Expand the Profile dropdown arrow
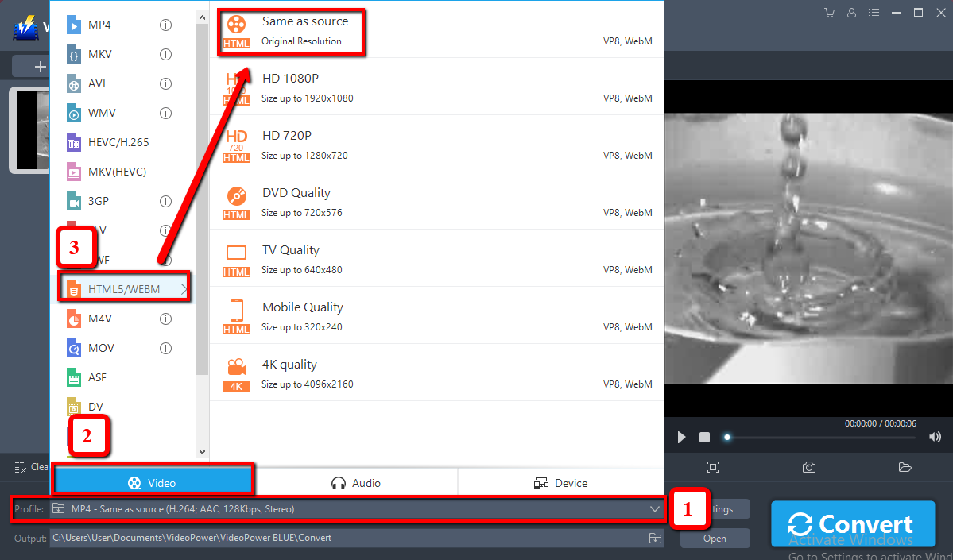 pyautogui.click(x=655, y=508)
